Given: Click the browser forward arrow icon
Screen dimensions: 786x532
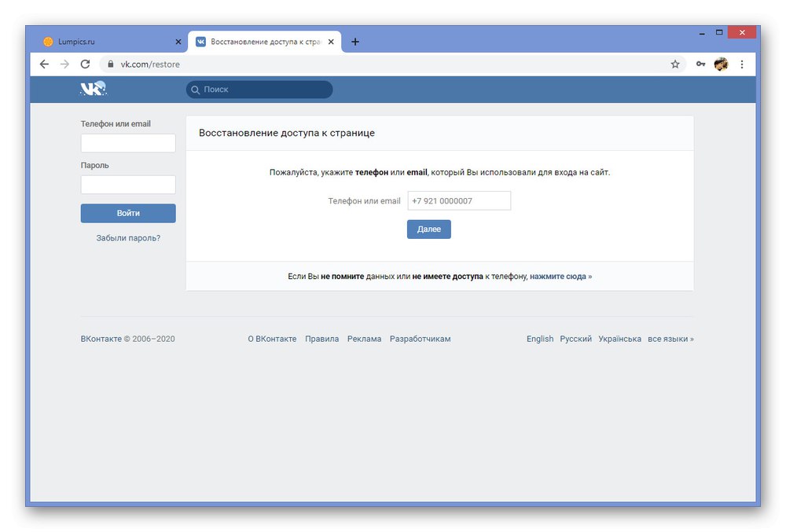Looking at the screenshot, I should [64, 64].
